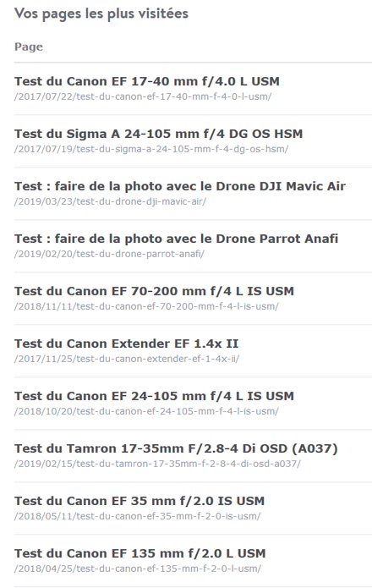Open Test du Canon EF 17-40 mm page
Screen dimensions: 372x588
(147, 81)
